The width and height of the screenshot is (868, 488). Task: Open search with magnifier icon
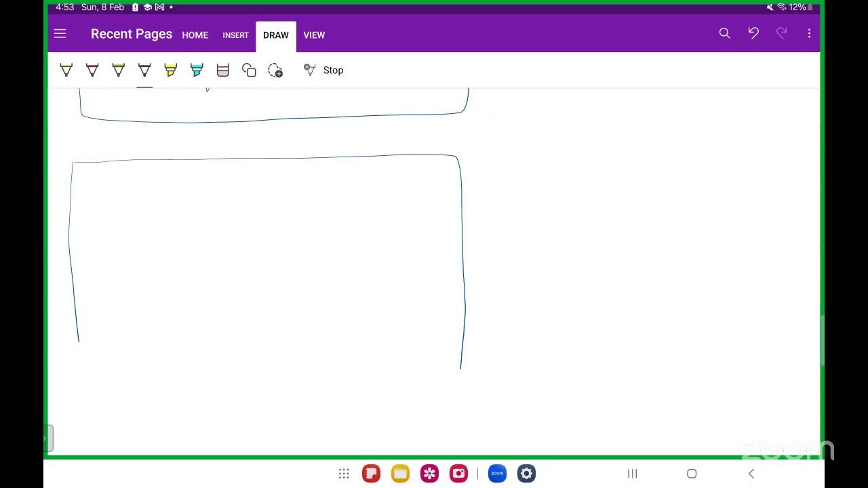(x=724, y=33)
